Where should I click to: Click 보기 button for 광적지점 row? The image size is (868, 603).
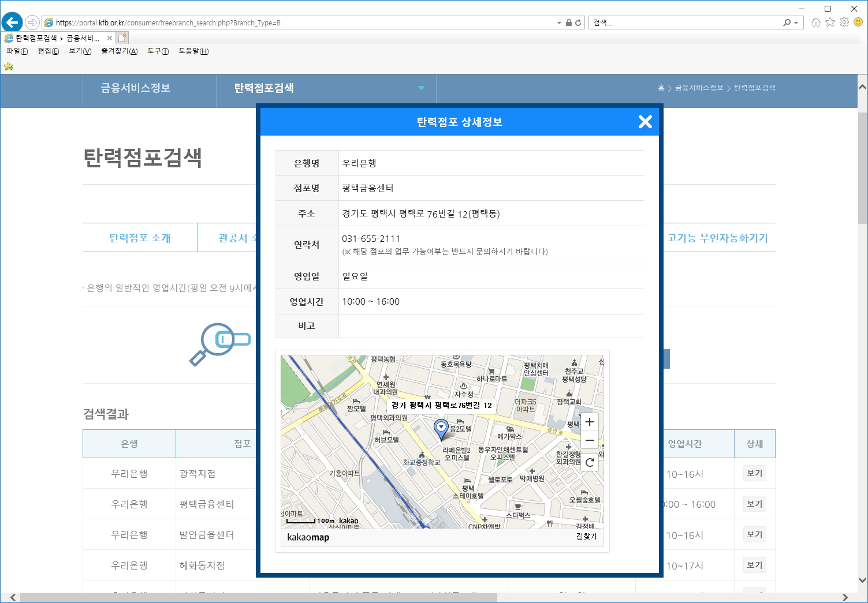click(x=754, y=473)
